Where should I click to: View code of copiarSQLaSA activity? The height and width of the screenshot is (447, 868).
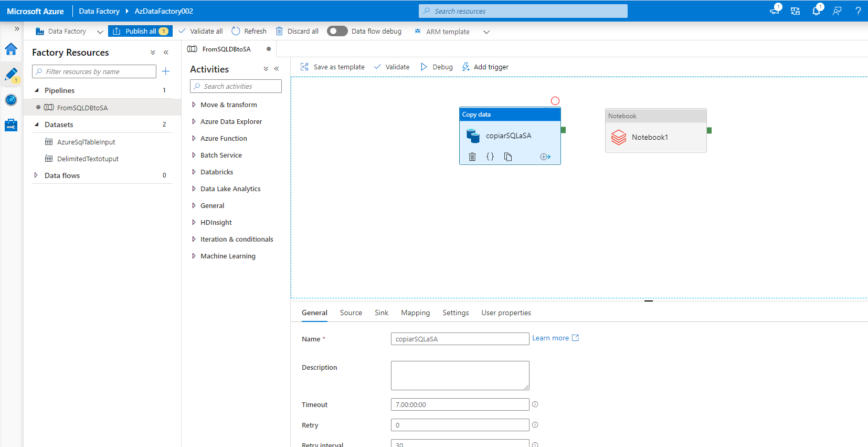(490, 157)
